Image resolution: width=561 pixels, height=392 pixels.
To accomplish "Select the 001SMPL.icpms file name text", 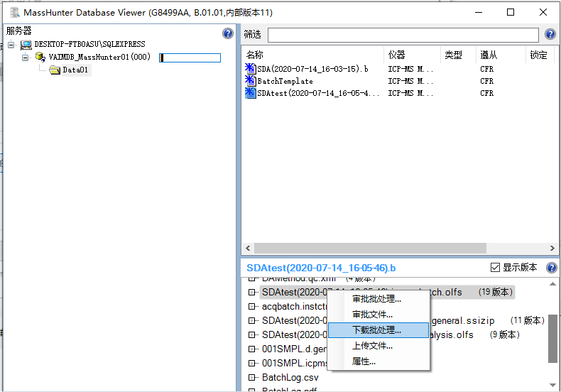I will pos(295,364).
